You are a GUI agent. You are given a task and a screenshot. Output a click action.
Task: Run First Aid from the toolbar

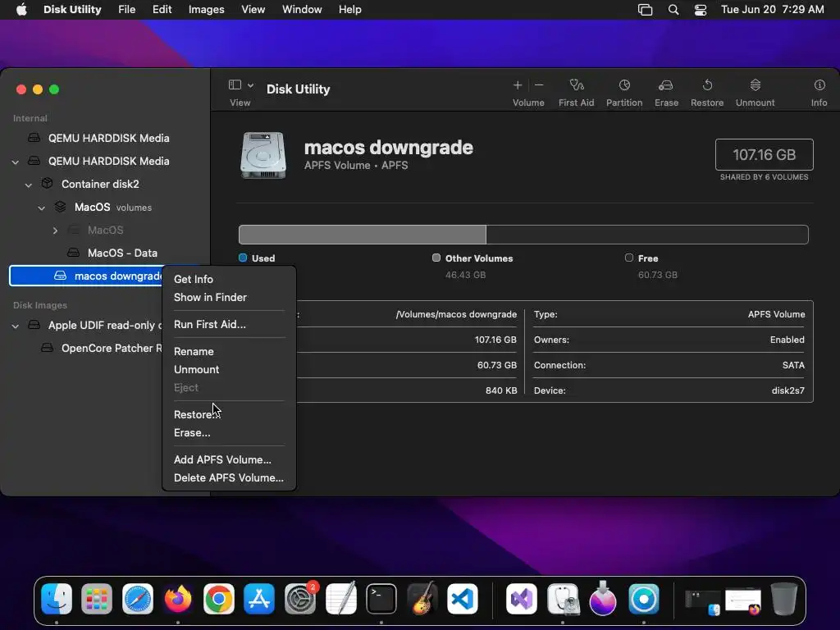click(577, 85)
